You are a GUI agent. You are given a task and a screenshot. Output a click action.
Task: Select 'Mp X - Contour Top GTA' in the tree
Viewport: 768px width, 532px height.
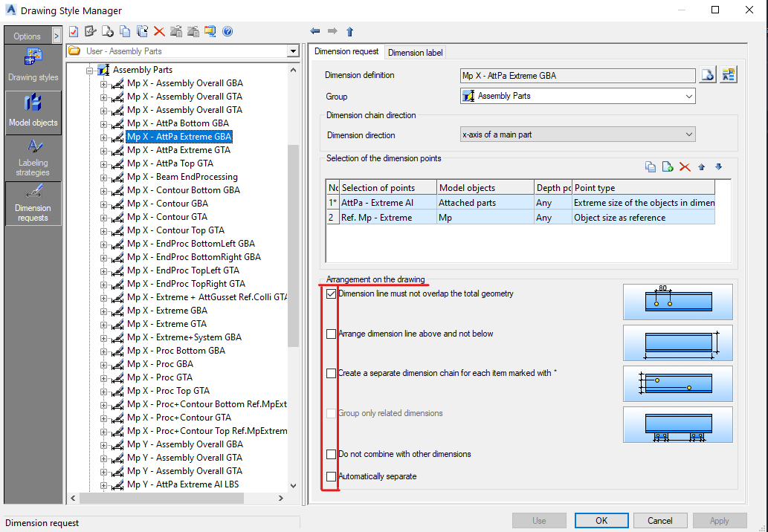176,230
